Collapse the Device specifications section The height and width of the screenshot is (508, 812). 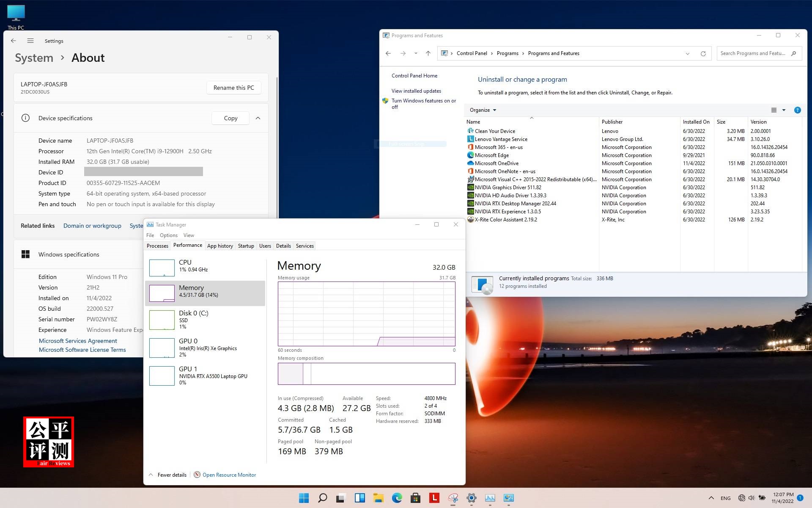pyautogui.click(x=258, y=118)
